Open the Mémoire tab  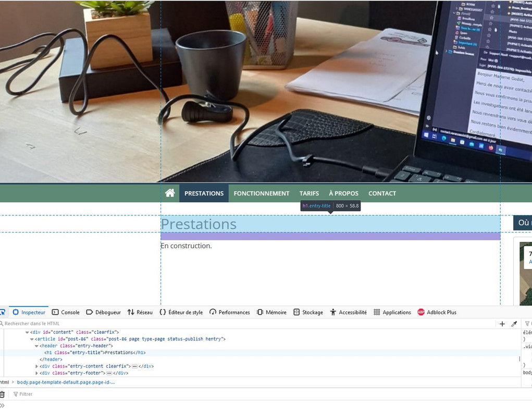[271, 312]
